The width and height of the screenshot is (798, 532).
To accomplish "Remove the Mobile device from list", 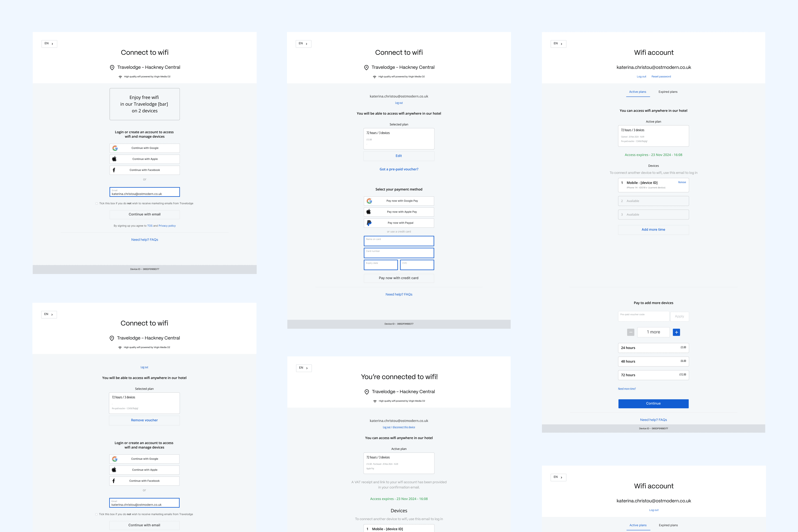I will tap(682, 182).
